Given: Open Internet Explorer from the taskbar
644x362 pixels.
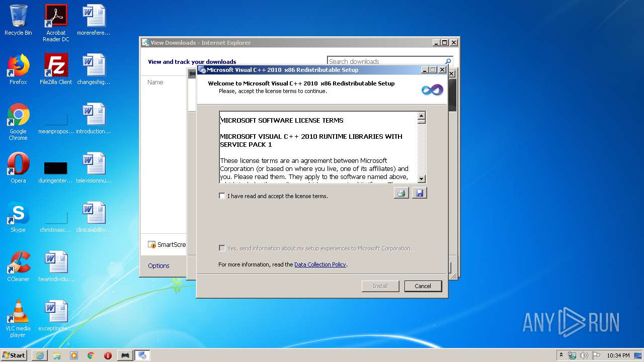Looking at the screenshot, I should click(x=40, y=355).
